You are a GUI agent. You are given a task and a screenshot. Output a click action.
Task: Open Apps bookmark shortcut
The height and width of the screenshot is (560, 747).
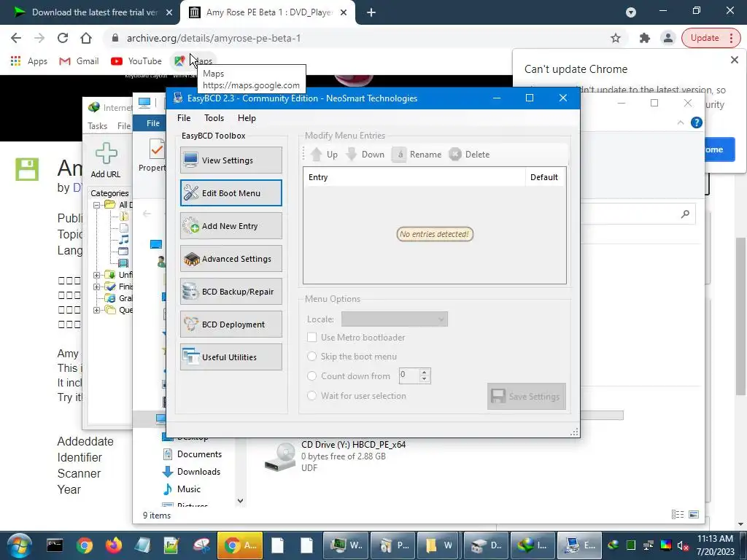(29, 61)
